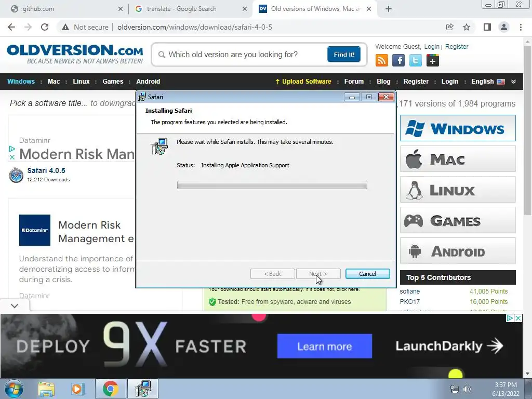
Task: Click the installer progress bar
Action: 272,185
